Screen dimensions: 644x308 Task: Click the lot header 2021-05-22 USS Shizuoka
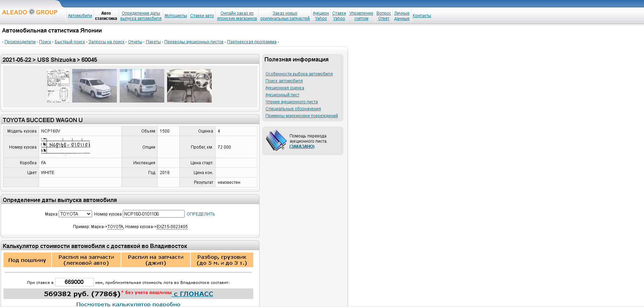(x=50, y=60)
